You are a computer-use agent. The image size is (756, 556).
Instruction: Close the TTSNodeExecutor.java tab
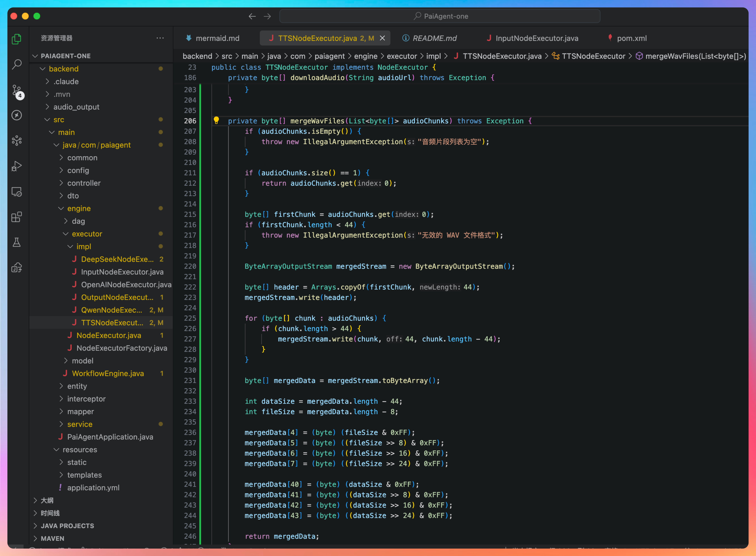click(x=382, y=38)
